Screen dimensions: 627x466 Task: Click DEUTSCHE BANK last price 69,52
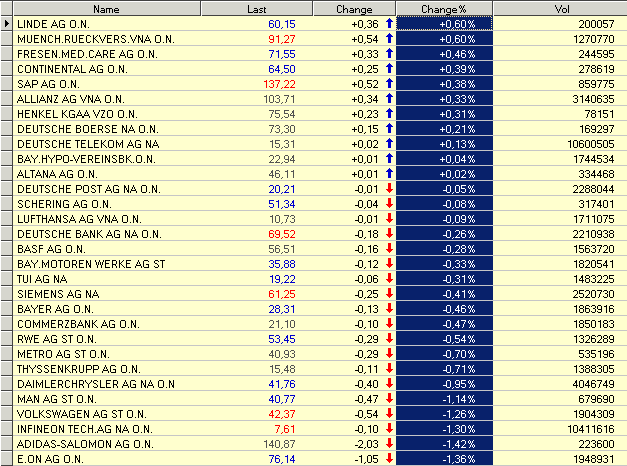pyautogui.click(x=282, y=234)
